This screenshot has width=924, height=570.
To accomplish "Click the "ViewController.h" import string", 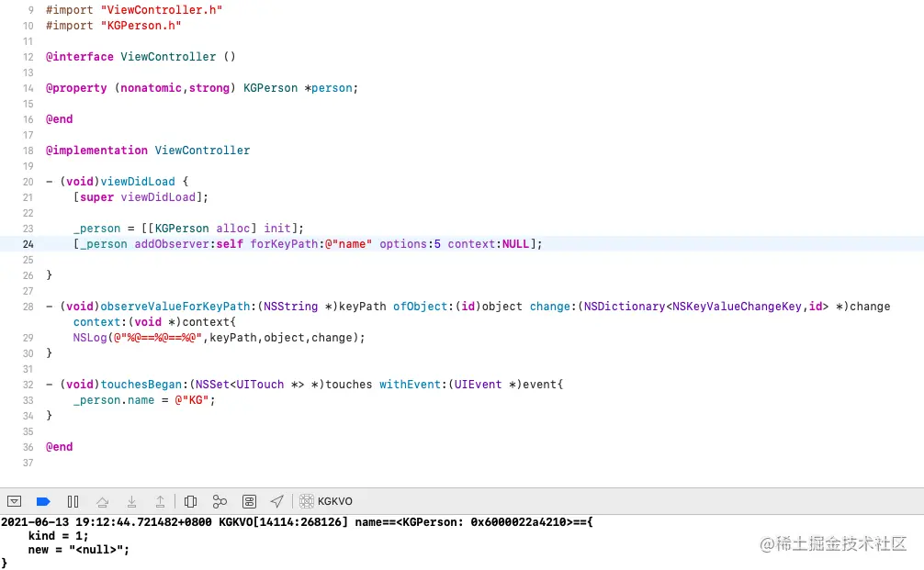I will click(x=162, y=10).
